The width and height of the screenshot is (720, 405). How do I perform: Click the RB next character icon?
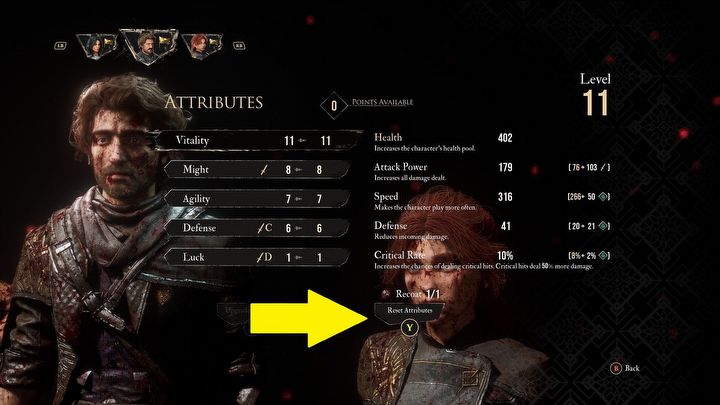point(239,45)
